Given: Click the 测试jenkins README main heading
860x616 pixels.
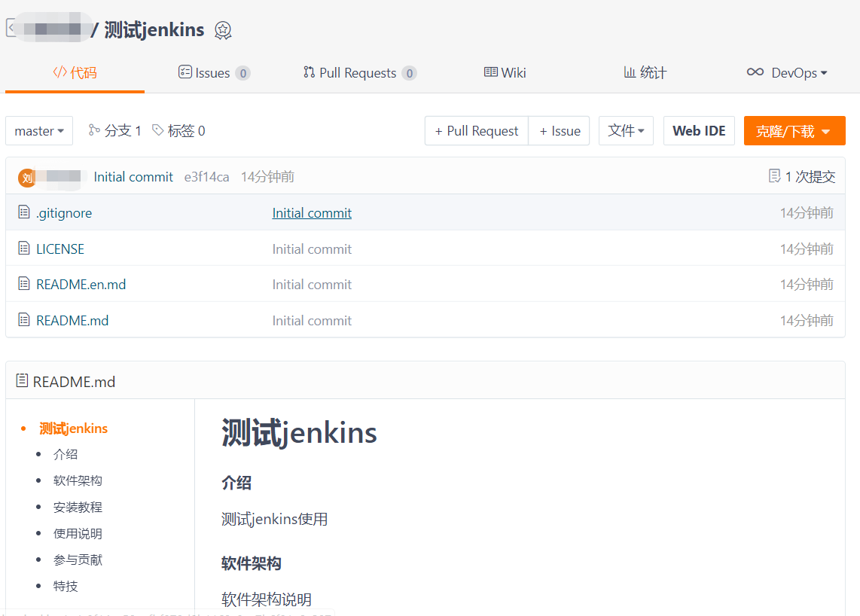Looking at the screenshot, I should point(299,433).
